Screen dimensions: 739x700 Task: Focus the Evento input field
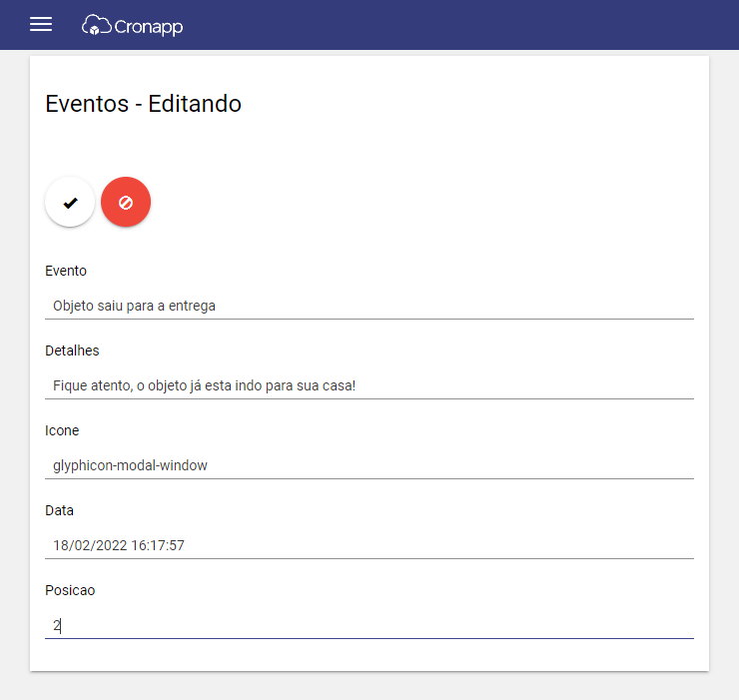click(x=369, y=306)
